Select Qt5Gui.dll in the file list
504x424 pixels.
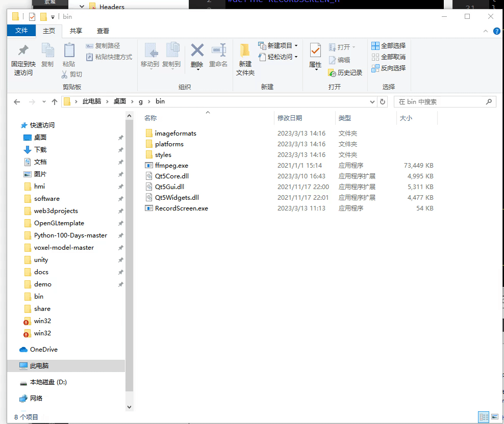coord(169,187)
